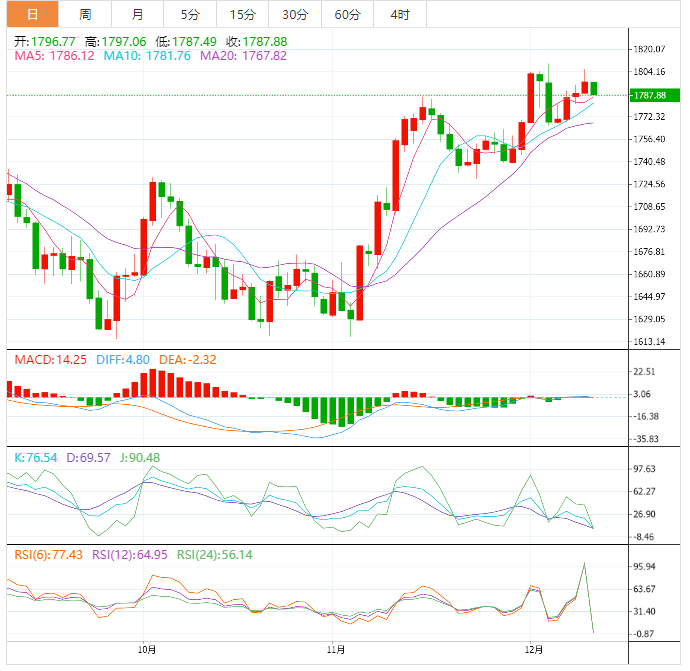Select the 15分 timeframe tab
This screenshot has width=690, height=671.
[x=241, y=14]
